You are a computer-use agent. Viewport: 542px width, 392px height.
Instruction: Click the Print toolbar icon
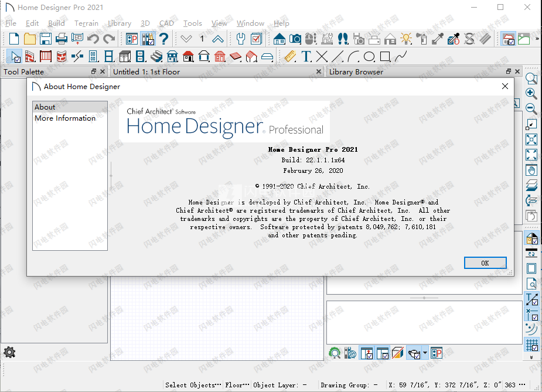pos(62,39)
